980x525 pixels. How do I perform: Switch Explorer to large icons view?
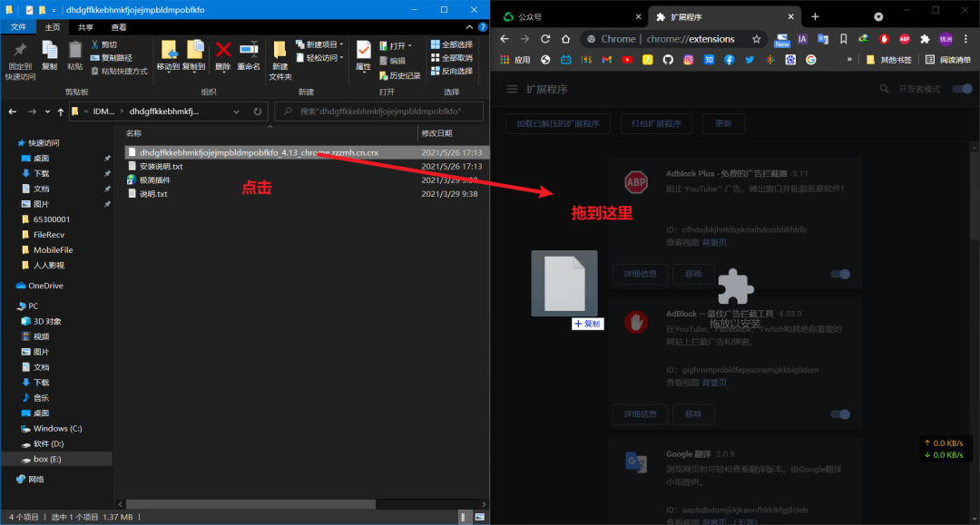pos(480,517)
